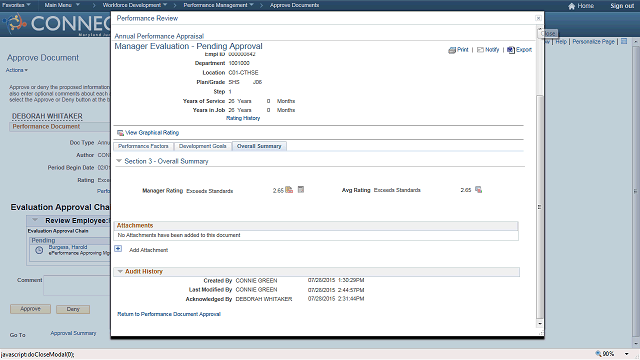
Task: Collapse the Audit History section
Action: [120, 271]
